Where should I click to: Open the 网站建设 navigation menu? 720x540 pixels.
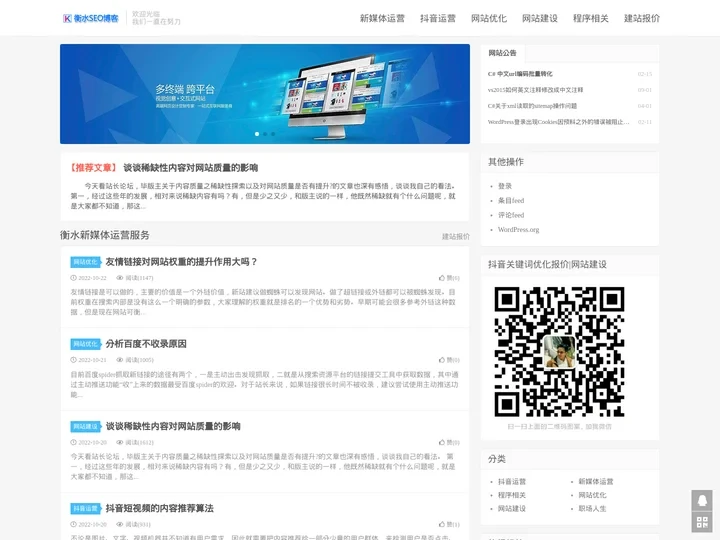540,18
